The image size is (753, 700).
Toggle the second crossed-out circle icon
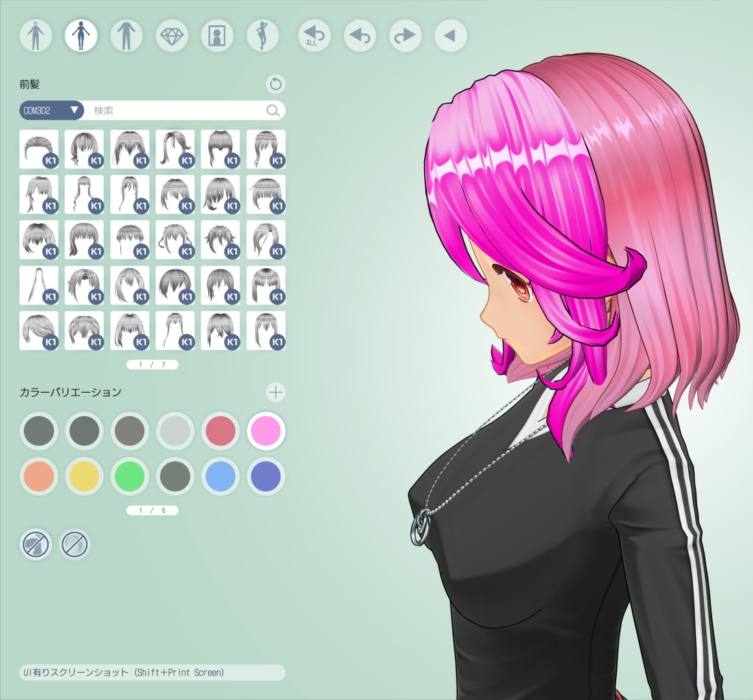pyautogui.click(x=75, y=544)
